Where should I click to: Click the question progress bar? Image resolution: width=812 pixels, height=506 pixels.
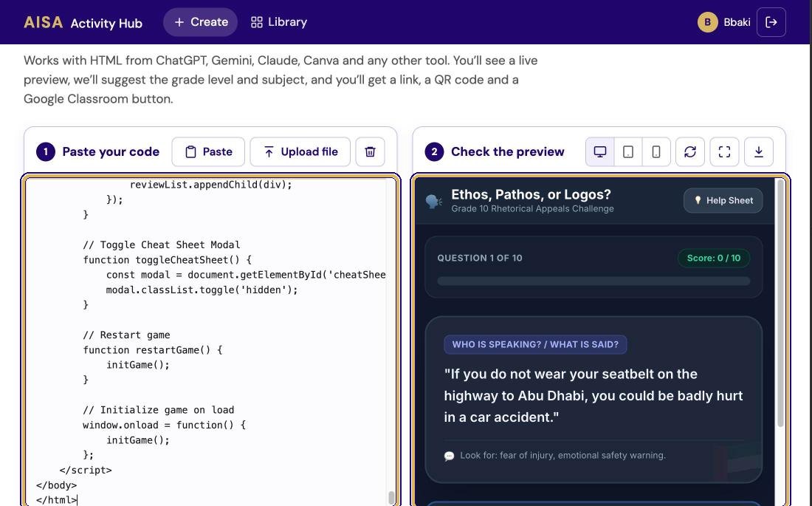[x=593, y=281]
